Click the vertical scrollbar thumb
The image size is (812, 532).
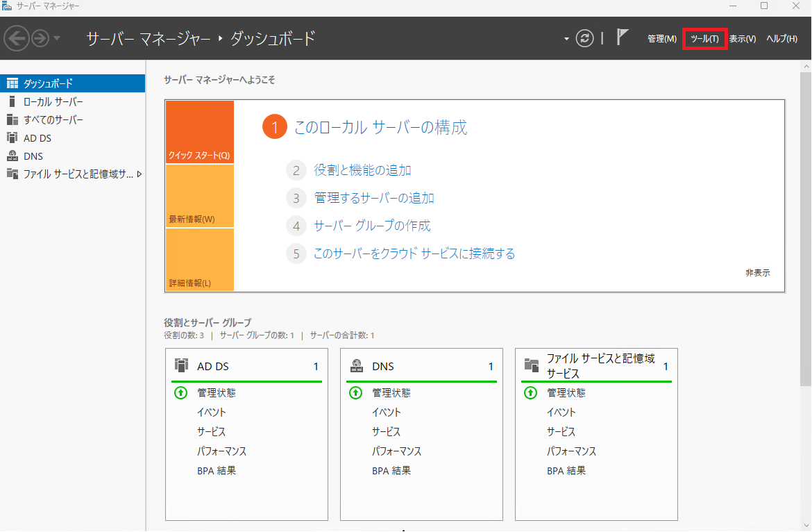[x=806, y=229]
